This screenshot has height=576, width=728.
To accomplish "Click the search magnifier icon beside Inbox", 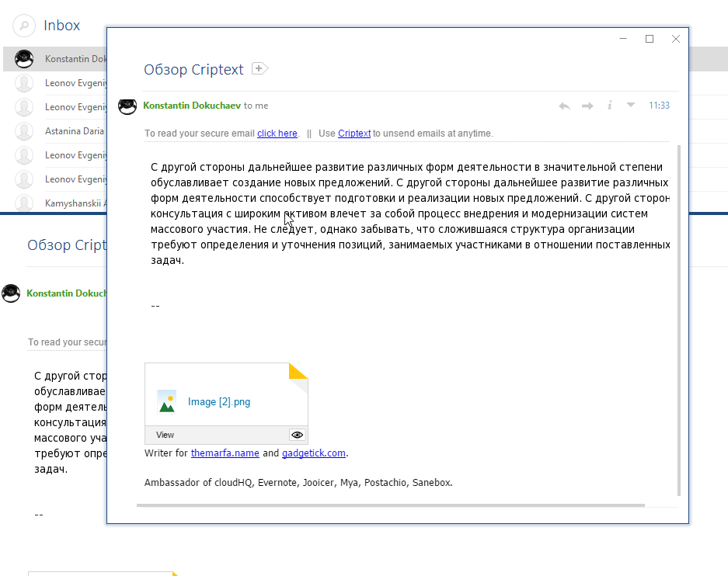I will point(24,26).
